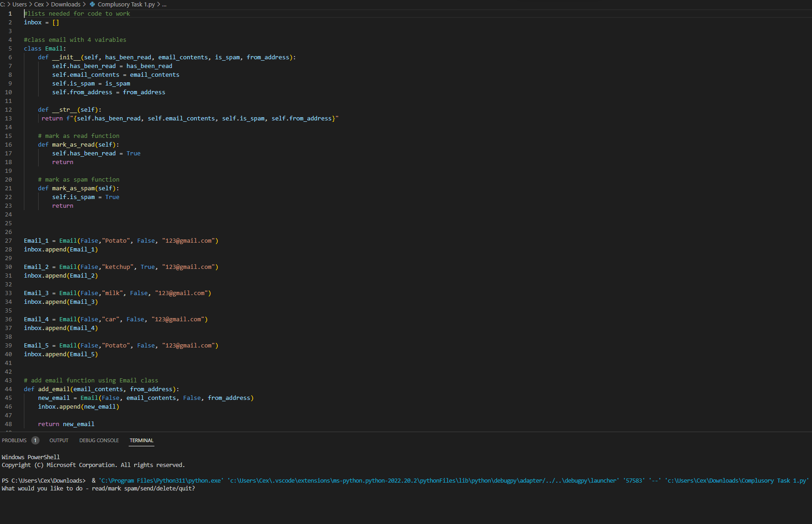Click 'return new_email' statement
The width and height of the screenshot is (812, 524).
(x=66, y=424)
